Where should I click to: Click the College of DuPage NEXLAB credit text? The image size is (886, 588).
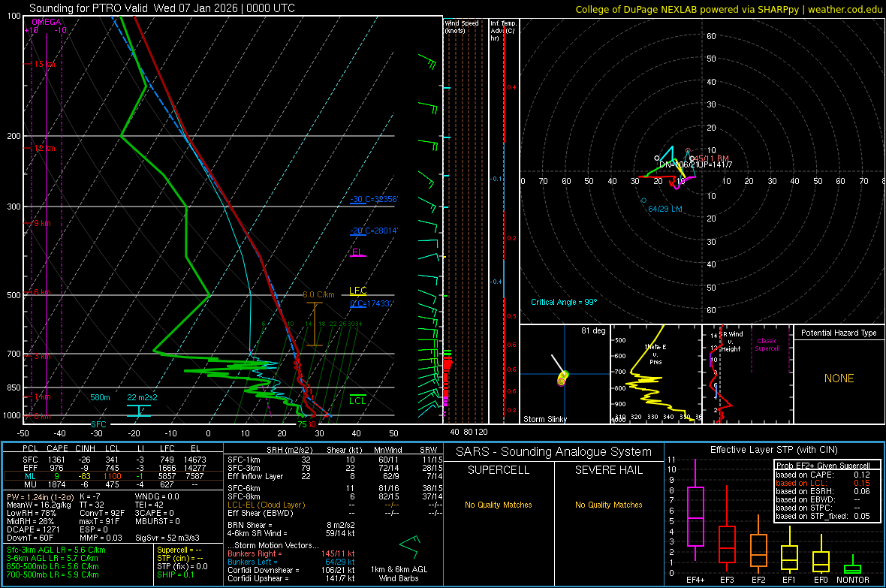coord(728,9)
